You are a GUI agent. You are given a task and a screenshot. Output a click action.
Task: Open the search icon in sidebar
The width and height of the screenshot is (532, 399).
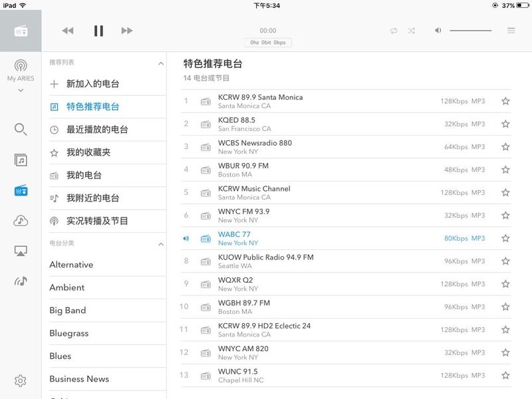[x=21, y=129]
